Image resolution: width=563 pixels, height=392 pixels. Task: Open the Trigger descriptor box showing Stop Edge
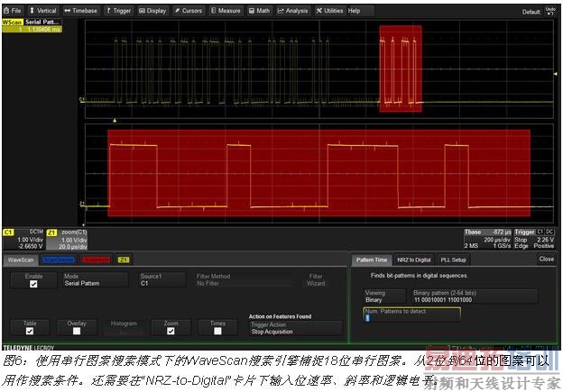534,239
